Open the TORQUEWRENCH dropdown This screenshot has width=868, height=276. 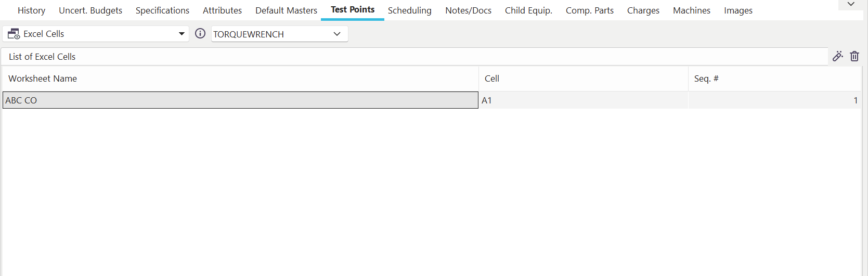[337, 34]
